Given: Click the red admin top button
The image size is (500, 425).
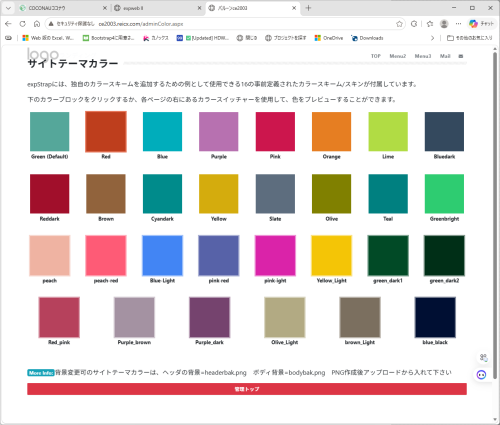Looking at the screenshot, I should [x=247, y=389].
